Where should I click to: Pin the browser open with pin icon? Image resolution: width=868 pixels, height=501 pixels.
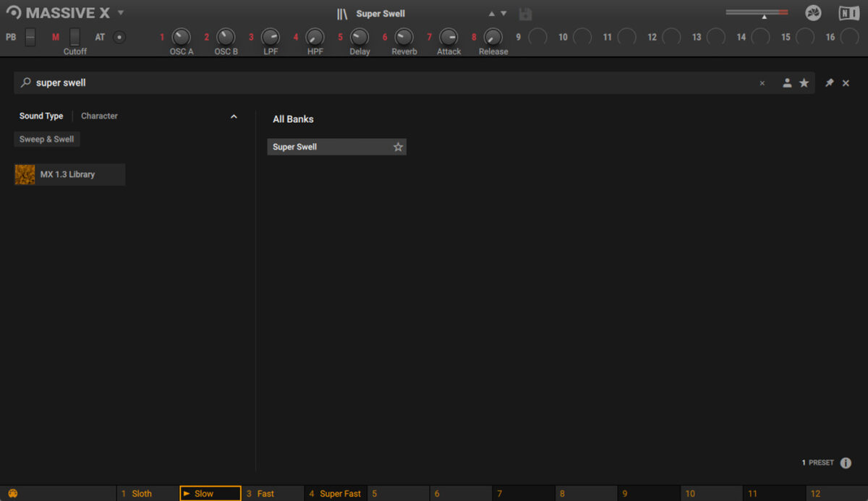829,83
